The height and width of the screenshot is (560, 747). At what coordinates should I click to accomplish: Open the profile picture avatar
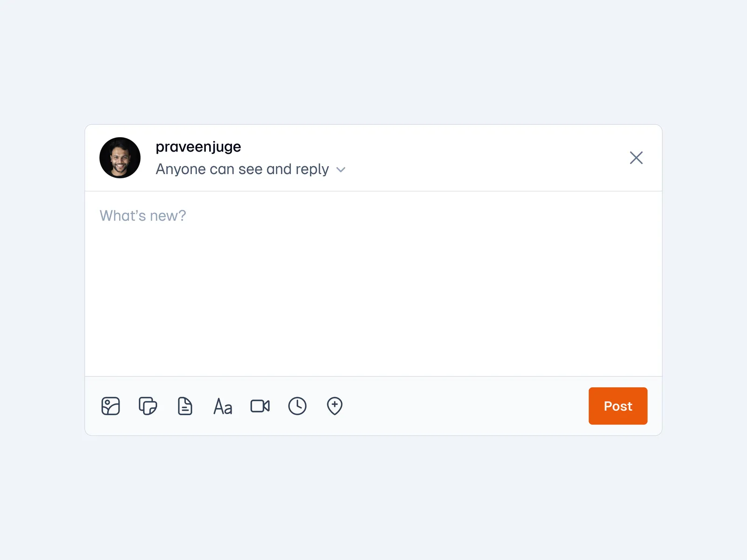click(120, 158)
